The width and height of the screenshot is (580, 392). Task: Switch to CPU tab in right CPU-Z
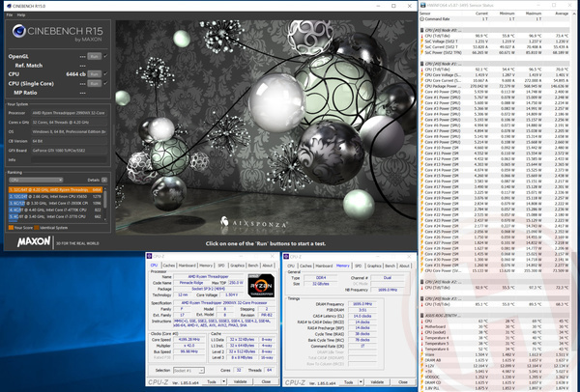(x=291, y=266)
